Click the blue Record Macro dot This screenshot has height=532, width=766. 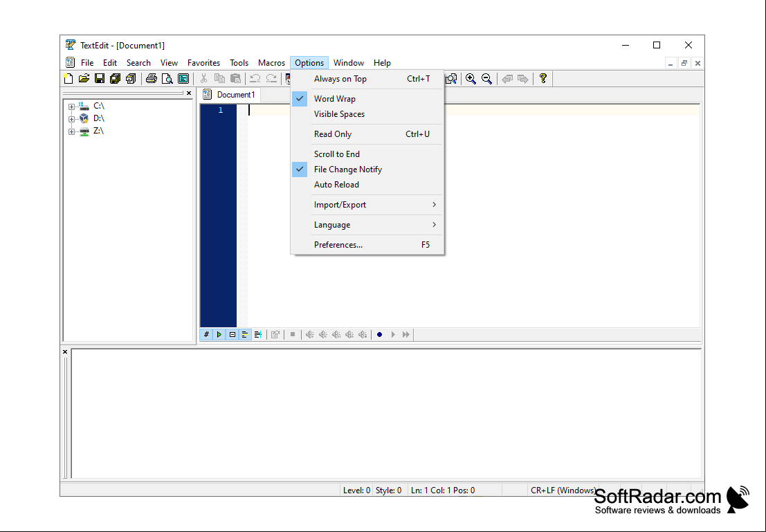point(380,335)
